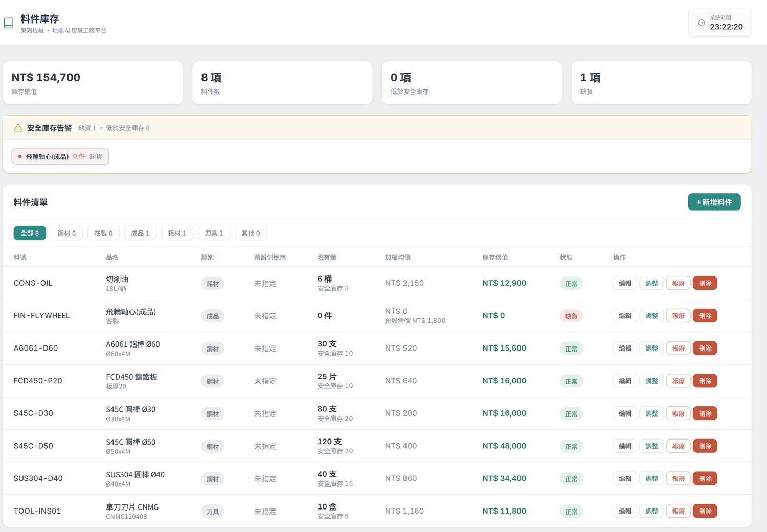Click 編輯 for A6061-D60 row
The image size is (767, 532).
[x=625, y=349]
